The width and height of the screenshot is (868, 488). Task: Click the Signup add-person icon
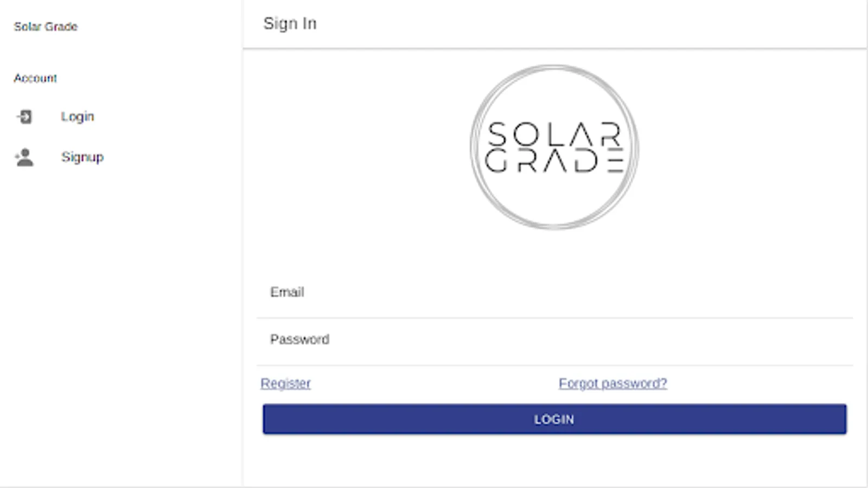(24, 157)
